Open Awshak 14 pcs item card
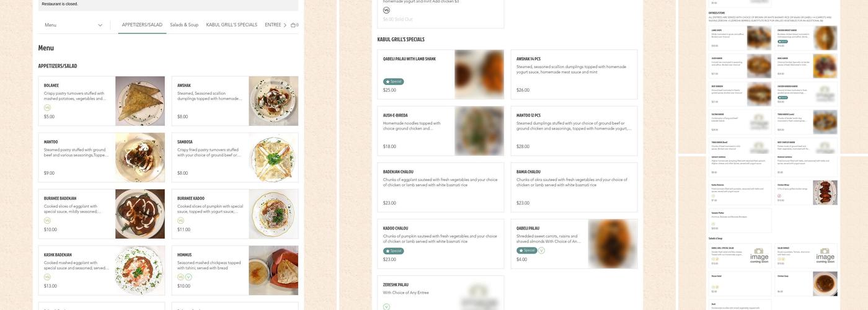Viewport: 868px width, 310px height. click(574, 74)
